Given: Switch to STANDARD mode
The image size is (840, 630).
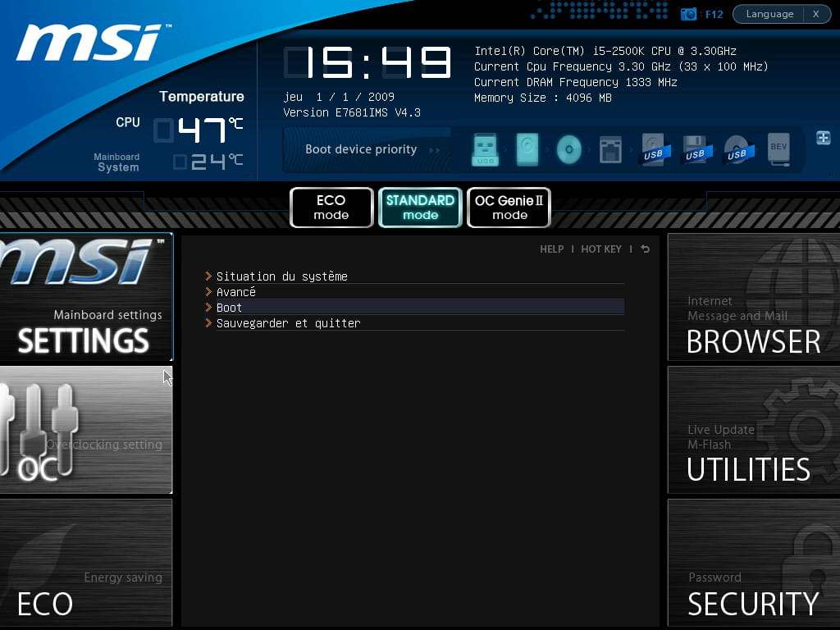Looking at the screenshot, I should (x=420, y=208).
